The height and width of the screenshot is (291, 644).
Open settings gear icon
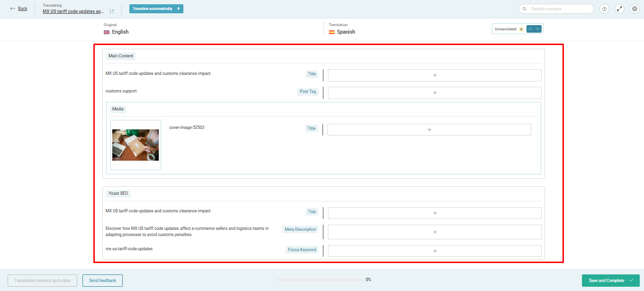point(635,9)
